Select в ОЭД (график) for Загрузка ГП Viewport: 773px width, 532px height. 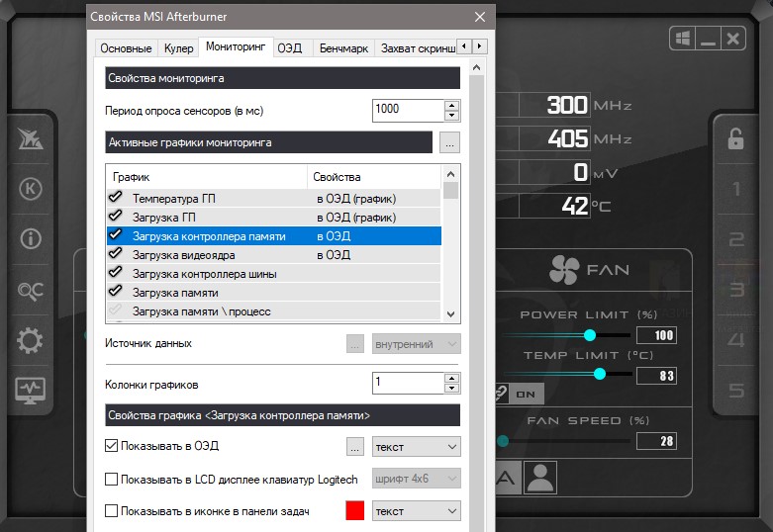coord(356,218)
